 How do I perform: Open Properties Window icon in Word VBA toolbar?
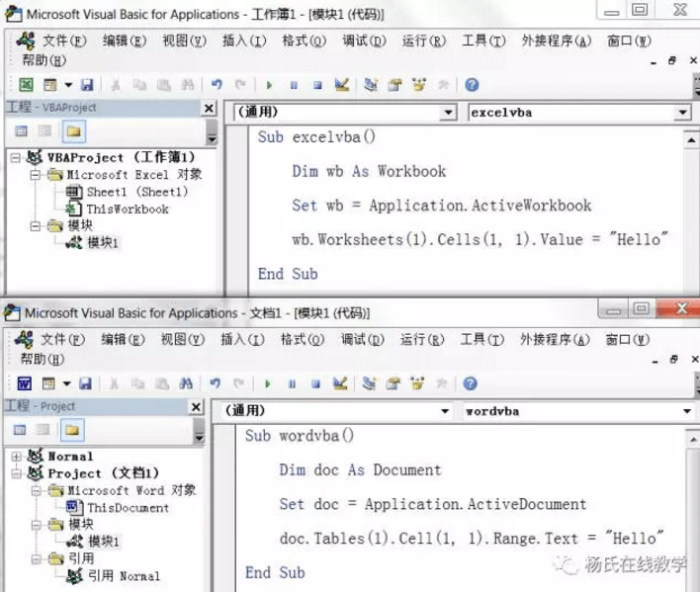tap(393, 383)
